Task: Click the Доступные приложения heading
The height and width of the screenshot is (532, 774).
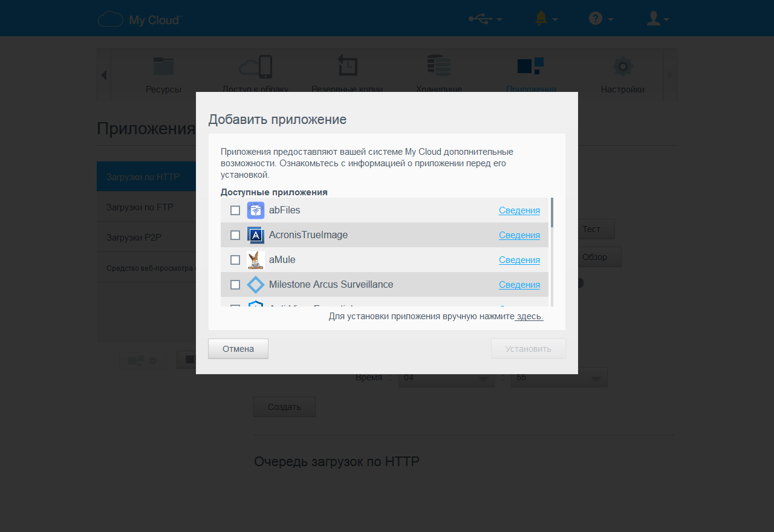Action: pyautogui.click(x=274, y=192)
